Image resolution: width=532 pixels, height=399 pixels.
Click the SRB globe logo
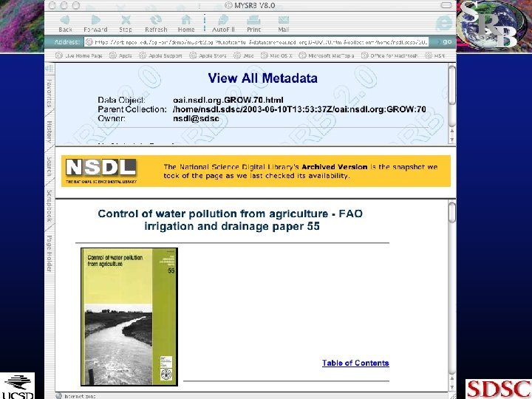tap(492, 24)
